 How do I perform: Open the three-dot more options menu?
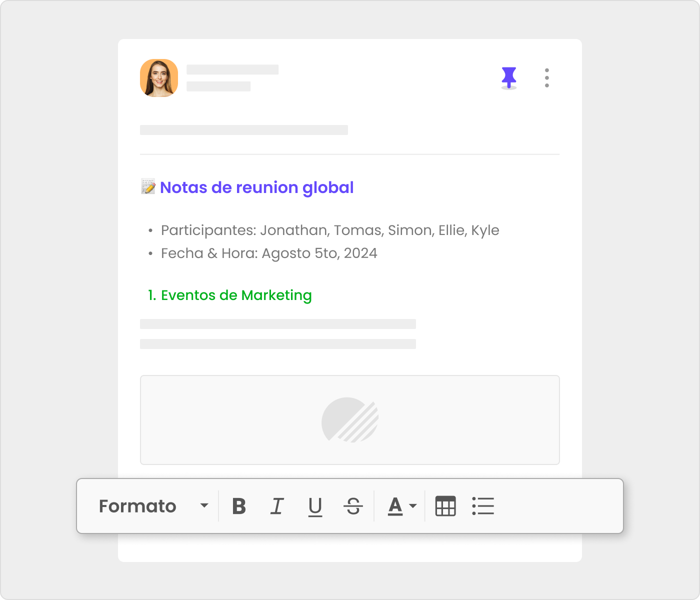click(546, 78)
